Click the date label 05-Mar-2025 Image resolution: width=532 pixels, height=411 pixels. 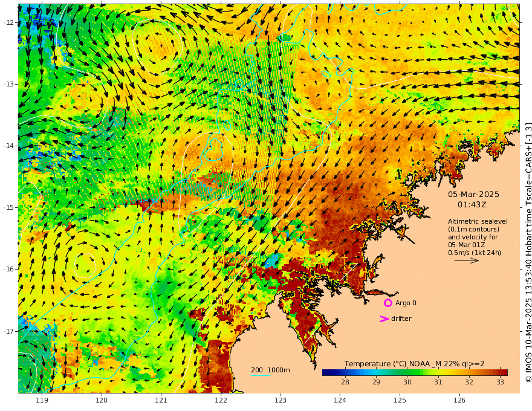click(473, 194)
